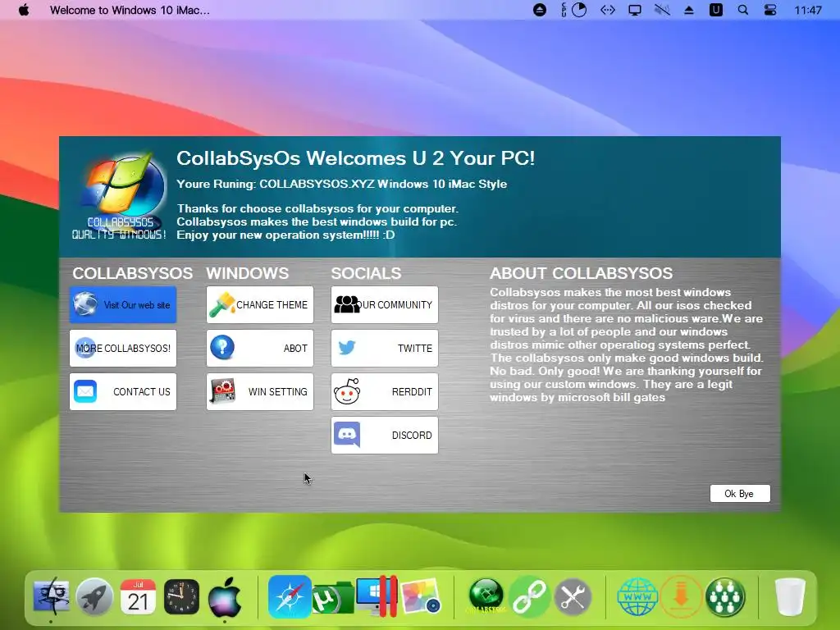Screen dimensions: 840x630
Task: Click the 11:47 clock in the menu bar
Action: [808, 10]
